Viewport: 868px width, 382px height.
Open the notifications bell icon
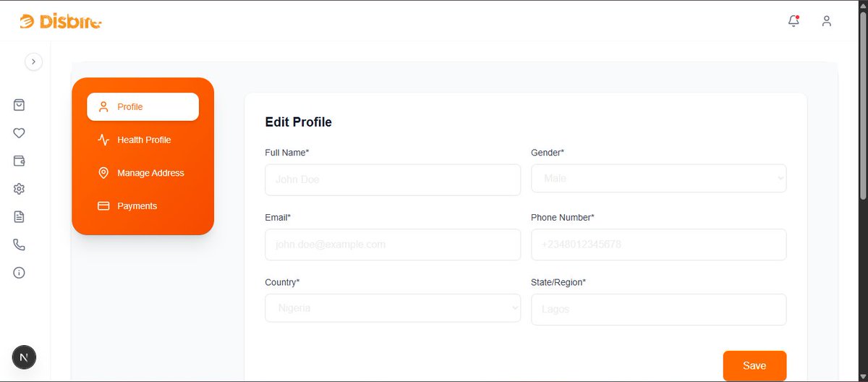793,21
